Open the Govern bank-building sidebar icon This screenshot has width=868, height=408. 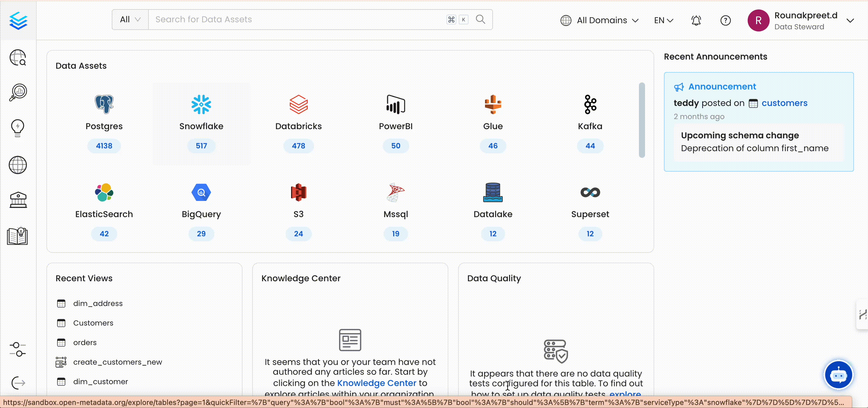tap(18, 200)
